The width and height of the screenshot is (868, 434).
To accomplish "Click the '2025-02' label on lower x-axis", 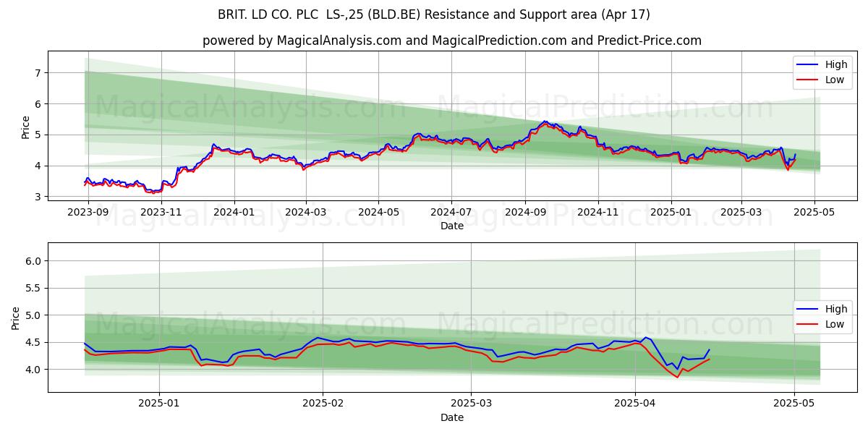I will click(x=323, y=404).
